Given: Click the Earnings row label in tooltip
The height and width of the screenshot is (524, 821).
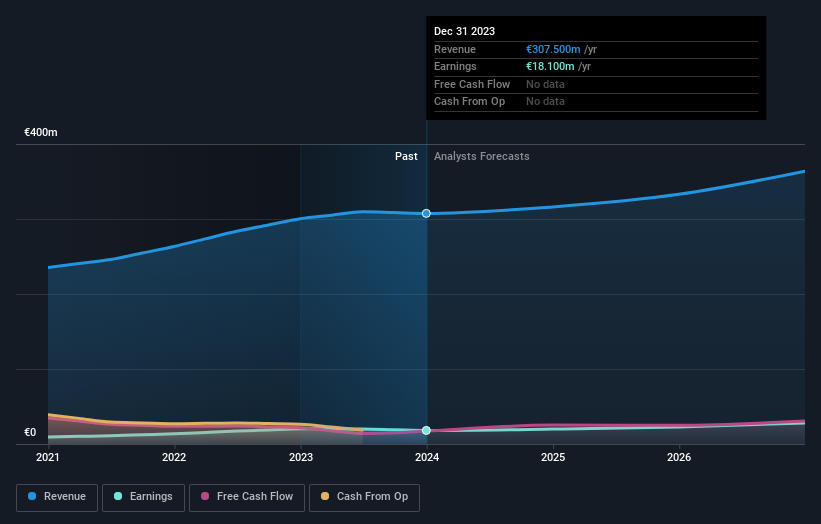Looking at the screenshot, I should click(456, 66).
